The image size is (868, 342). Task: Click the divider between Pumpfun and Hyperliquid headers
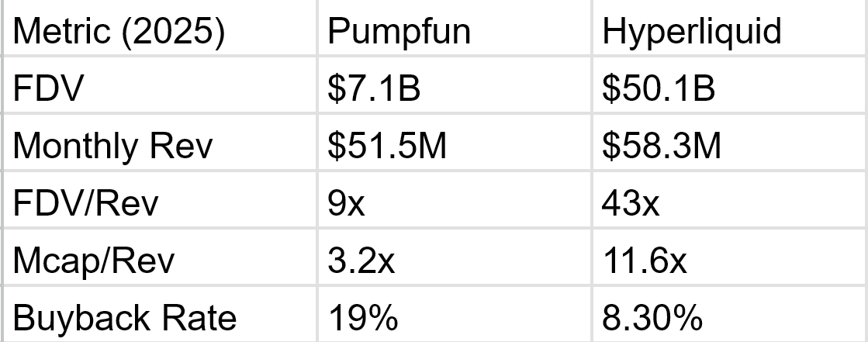tap(593, 32)
